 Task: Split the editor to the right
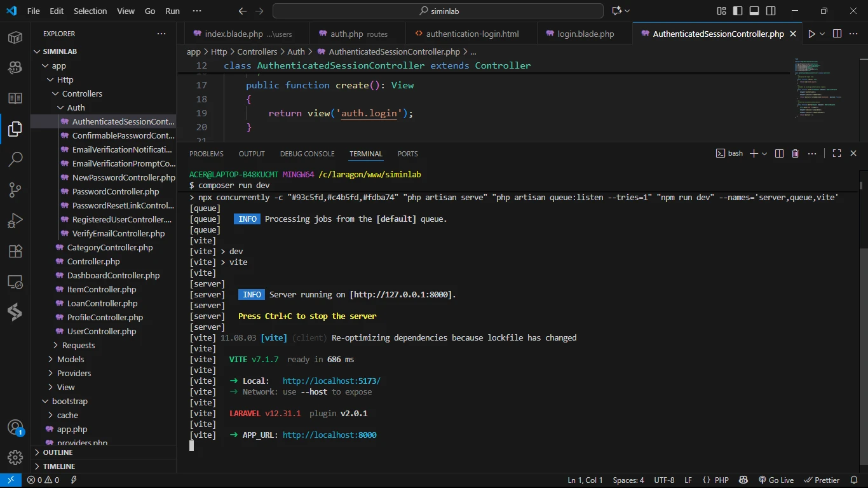coord(837,34)
